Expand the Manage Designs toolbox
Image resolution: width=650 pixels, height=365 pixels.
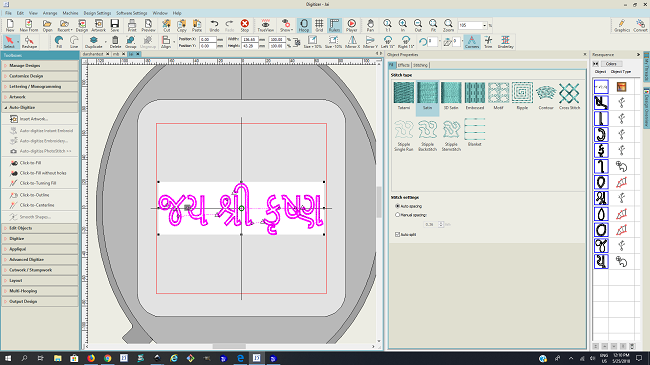40,66
